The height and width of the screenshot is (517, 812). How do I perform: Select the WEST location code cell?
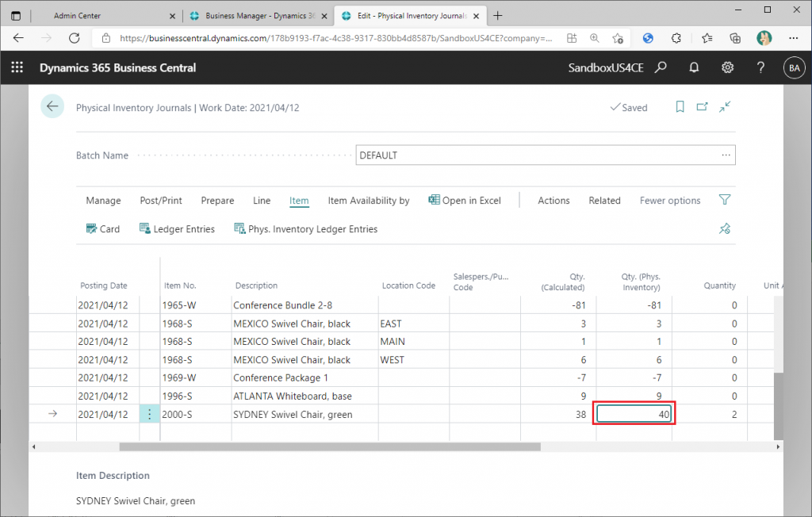[x=414, y=359]
